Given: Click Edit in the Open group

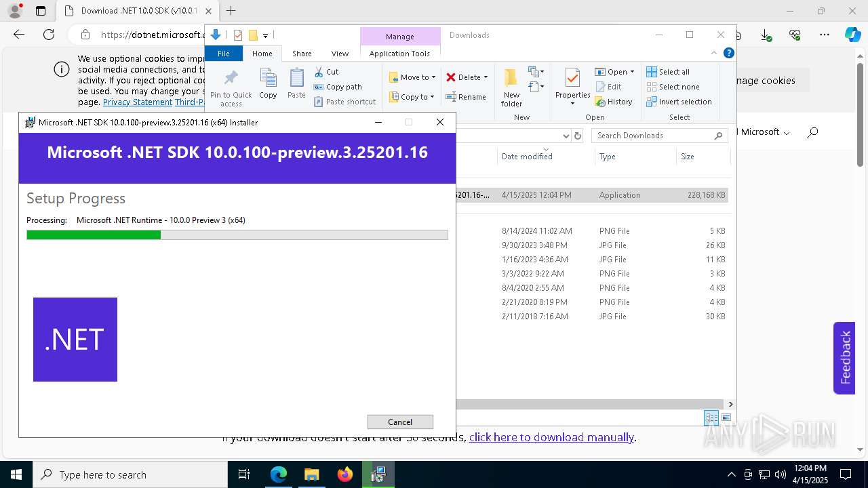Looking at the screenshot, I should coord(608,87).
